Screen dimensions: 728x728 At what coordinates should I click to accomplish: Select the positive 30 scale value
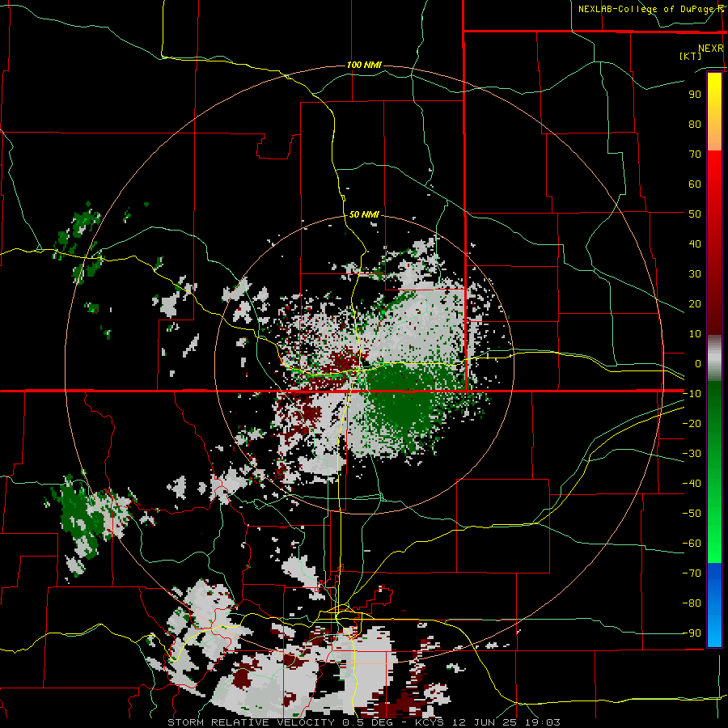point(695,274)
